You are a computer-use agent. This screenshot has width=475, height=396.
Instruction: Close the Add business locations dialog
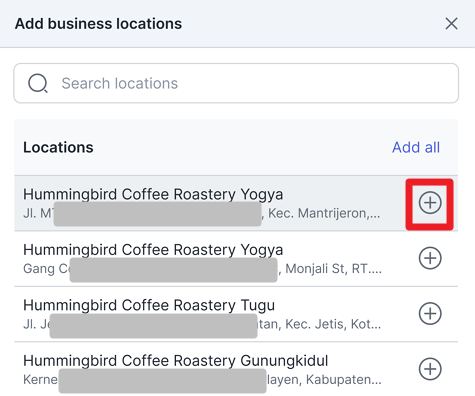point(451,24)
